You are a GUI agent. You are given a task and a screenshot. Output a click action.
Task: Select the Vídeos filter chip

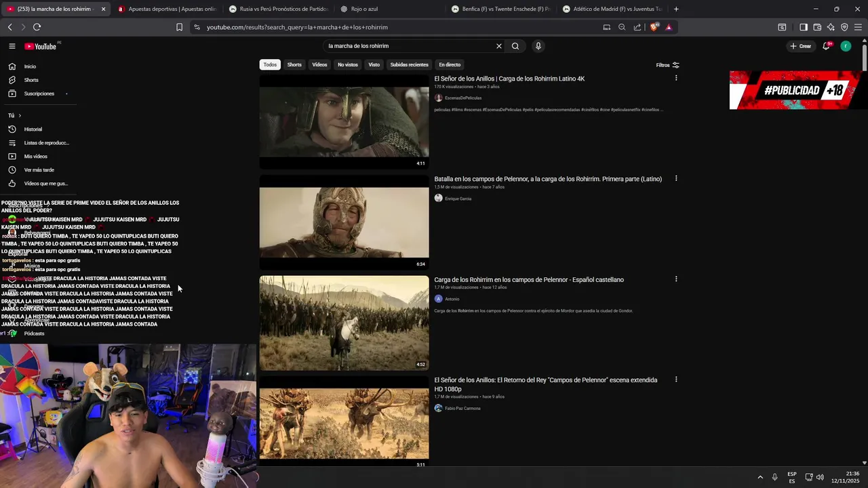(319, 65)
